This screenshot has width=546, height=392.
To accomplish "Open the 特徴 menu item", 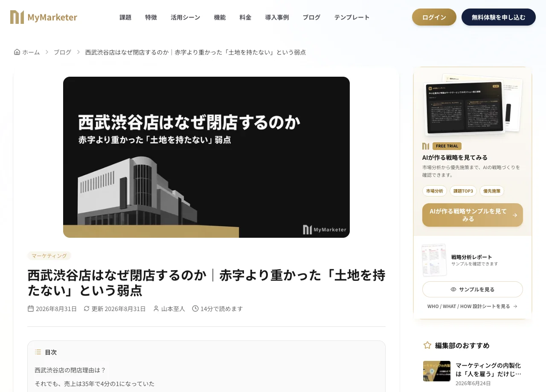I will pos(151,17).
